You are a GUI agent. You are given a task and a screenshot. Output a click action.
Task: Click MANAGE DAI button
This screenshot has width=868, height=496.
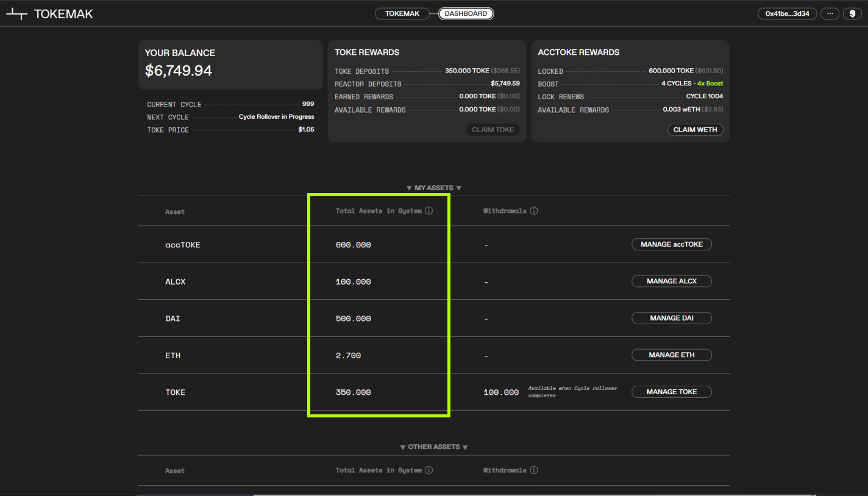tap(672, 318)
